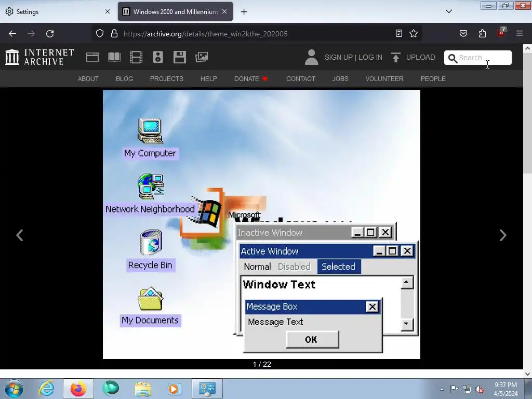Go back with the browser back arrow
The image size is (532, 399).
(x=12, y=34)
